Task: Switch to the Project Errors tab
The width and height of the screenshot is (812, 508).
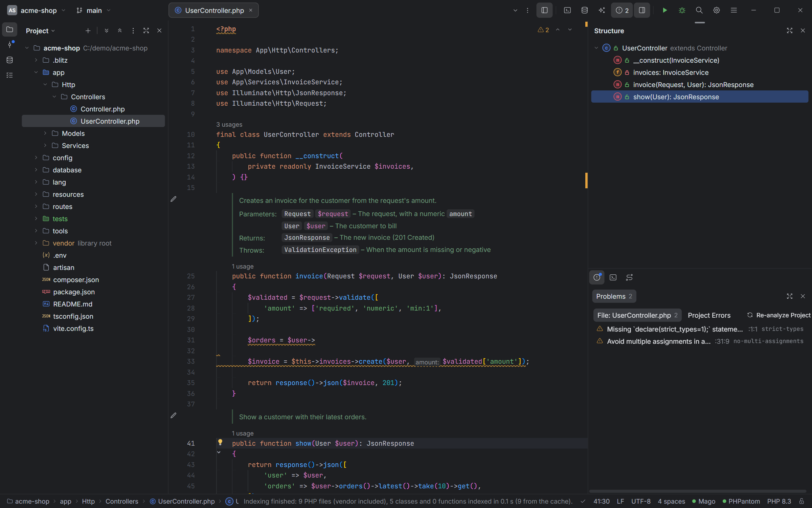Action: point(709,315)
